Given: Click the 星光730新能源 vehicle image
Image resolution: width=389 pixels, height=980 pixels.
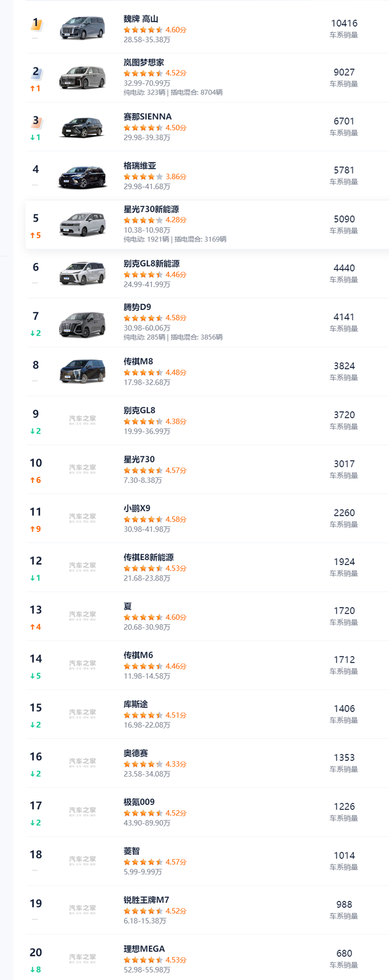Looking at the screenshot, I should pyautogui.click(x=82, y=225).
